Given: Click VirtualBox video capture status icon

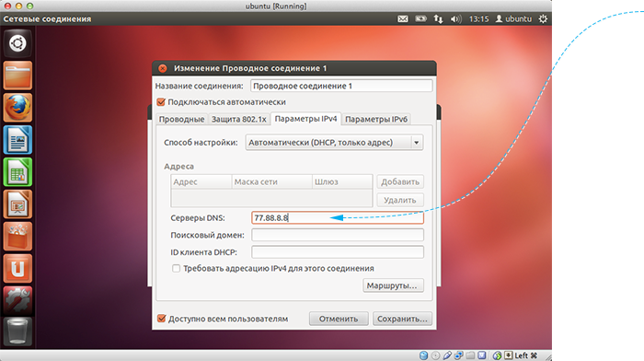Looking at the screenshot, I should pos(482,355).
